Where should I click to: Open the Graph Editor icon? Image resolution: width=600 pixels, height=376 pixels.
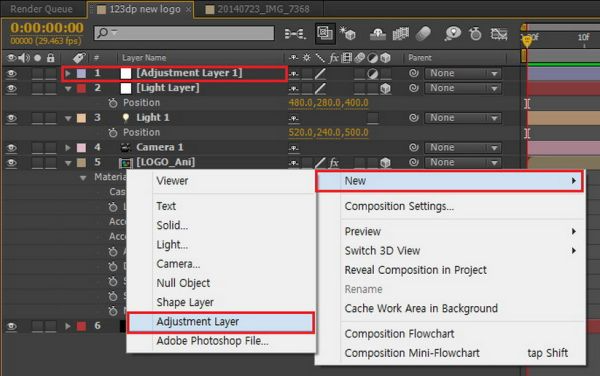pos(499,34)
